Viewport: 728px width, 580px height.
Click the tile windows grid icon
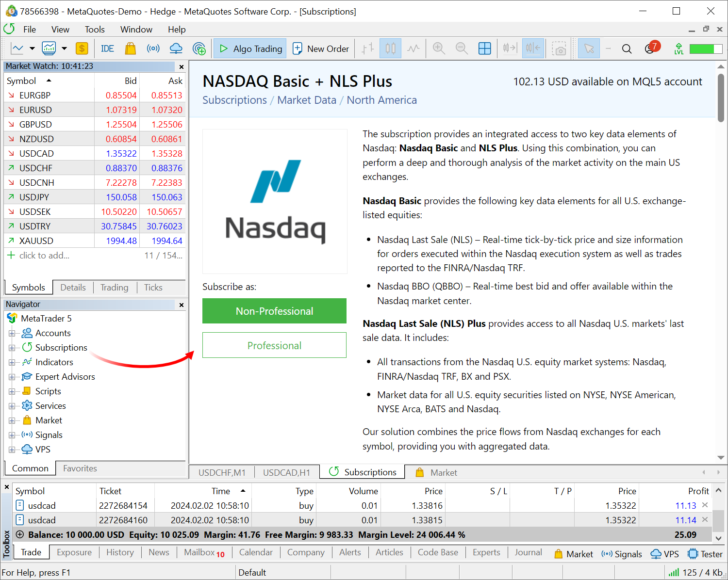[484, 48]
